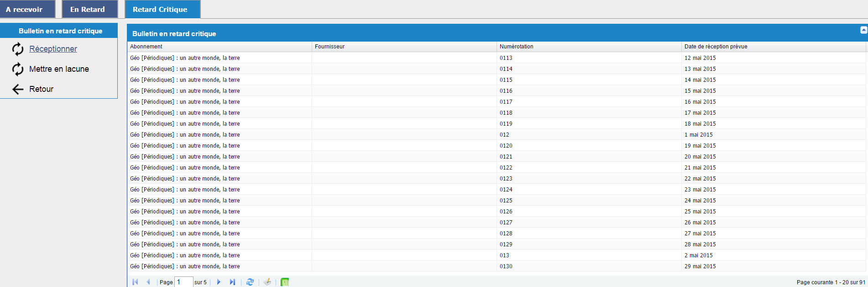Viewport: 868px width, 287px height.
Task: Click the date cell 2 mai 2015
Action: (x=774, y=255)
